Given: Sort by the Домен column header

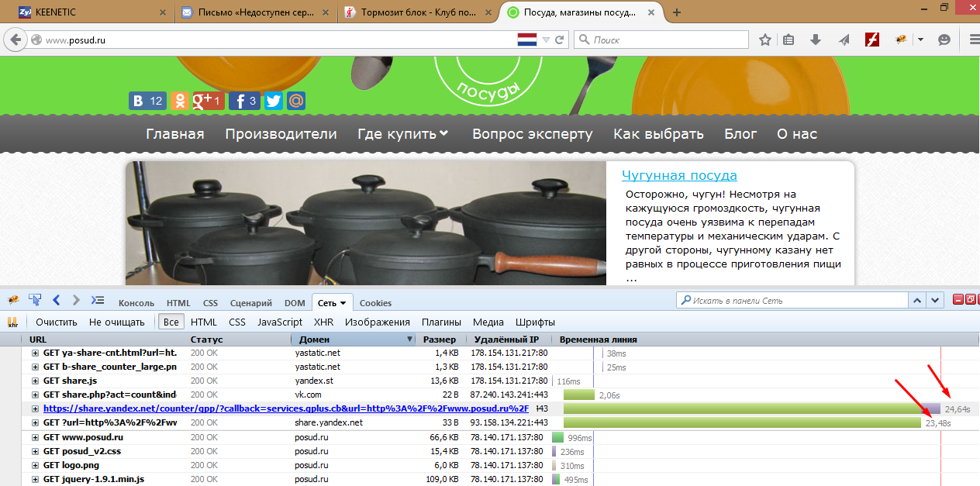Looking at the screenshot, I should pyautogui.click(x=353, y=340).
